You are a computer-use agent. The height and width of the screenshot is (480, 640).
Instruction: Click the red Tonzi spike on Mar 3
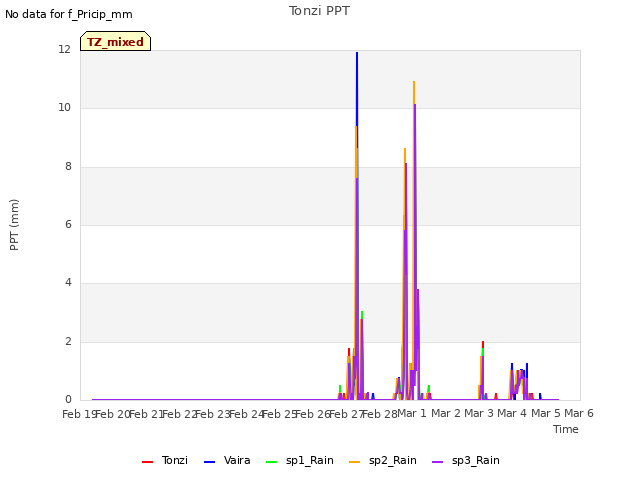[x=483, y=344]
